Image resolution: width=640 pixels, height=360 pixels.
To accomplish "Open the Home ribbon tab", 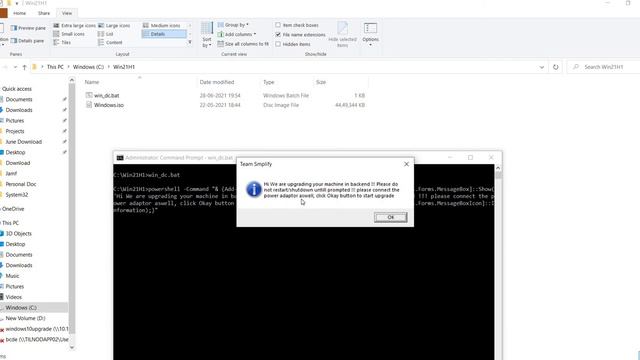I will (20, 13).
